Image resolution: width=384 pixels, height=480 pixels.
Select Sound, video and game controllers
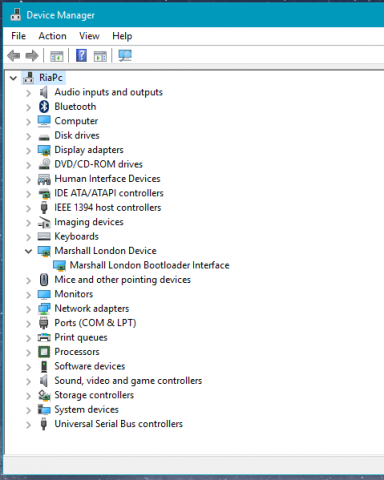[128, 381]
